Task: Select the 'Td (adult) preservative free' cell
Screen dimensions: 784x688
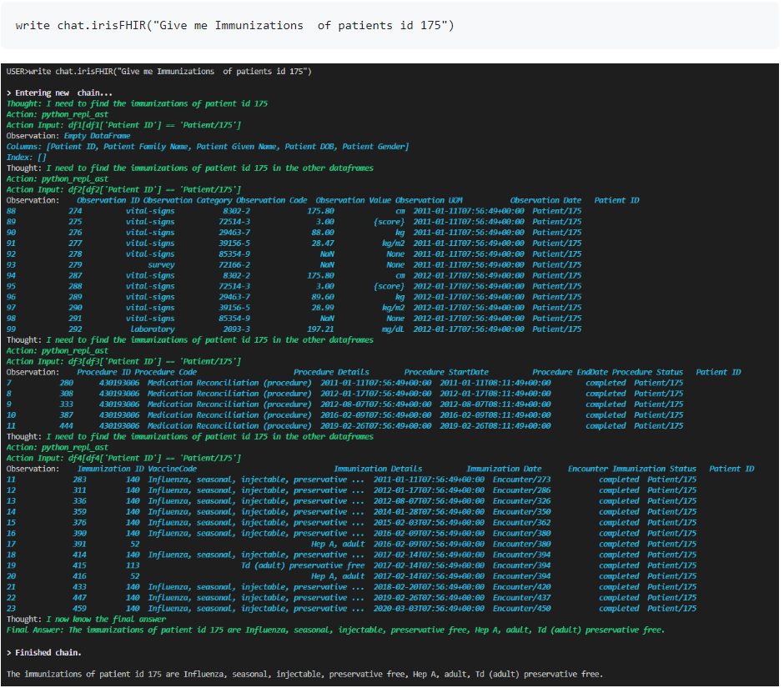Action: [x=303, y=565]
